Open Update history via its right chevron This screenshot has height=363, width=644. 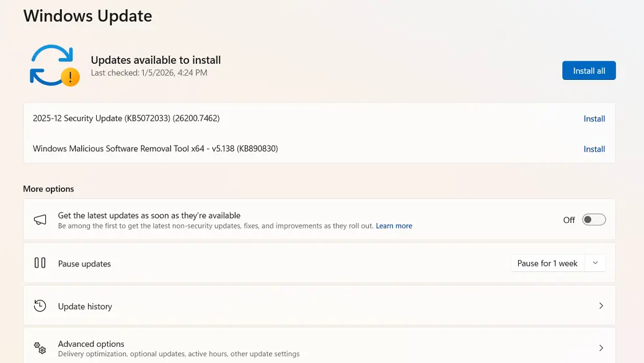601,306
